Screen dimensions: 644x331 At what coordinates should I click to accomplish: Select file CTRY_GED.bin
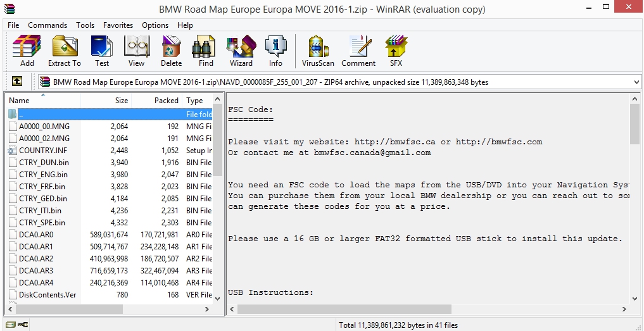pos(43,198)
